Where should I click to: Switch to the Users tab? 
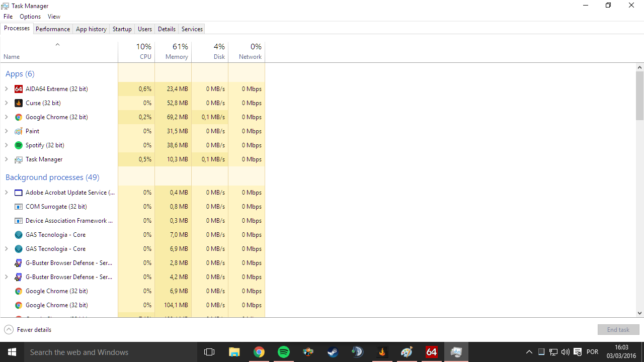pos(145,29)
